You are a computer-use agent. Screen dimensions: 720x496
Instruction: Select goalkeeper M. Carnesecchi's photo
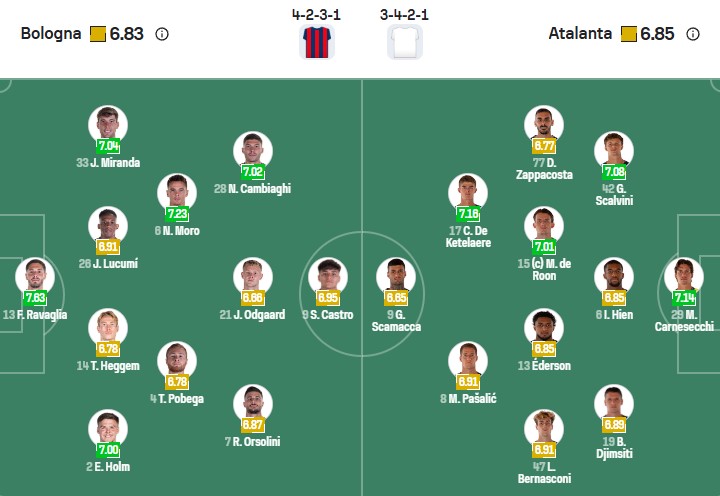click(x=683, y=277)
